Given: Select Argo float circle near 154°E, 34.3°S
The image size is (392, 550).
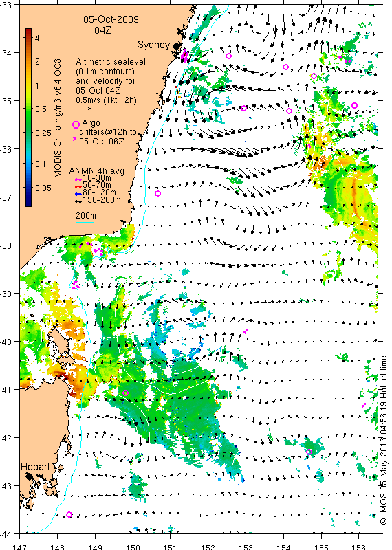Looking at the screenshot, I should click(285, 67).
